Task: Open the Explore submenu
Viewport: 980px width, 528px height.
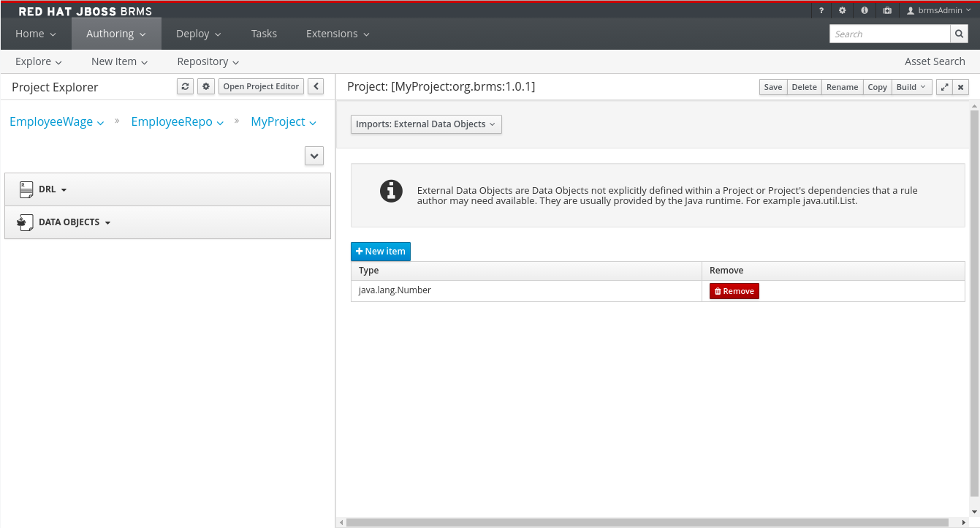Action: click(39, 61)
